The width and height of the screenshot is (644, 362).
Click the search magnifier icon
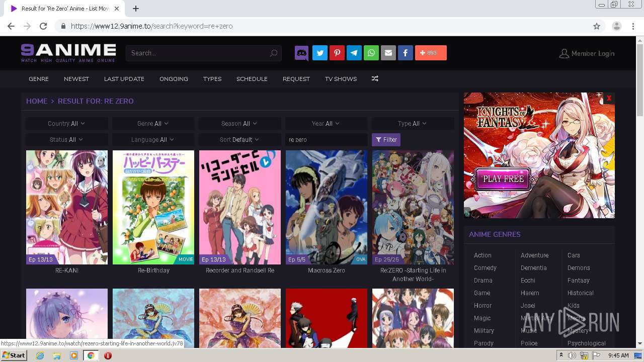(274, 53)
